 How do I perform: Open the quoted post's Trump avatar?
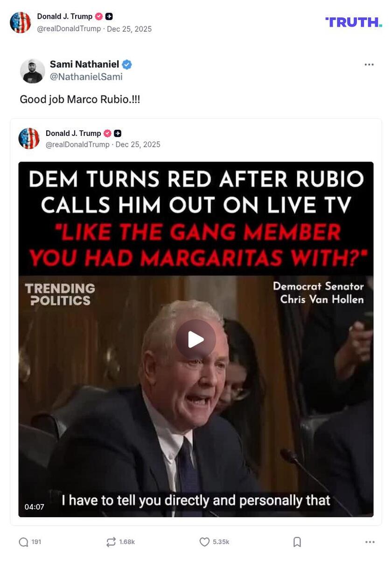coord(29,138)
